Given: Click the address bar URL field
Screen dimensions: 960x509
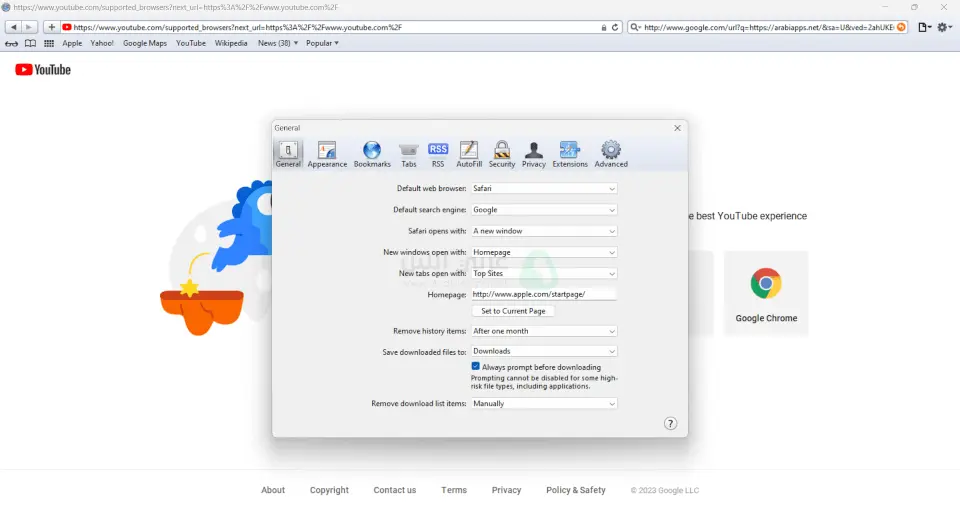Looking at the screenshot, I should (331, 28).
